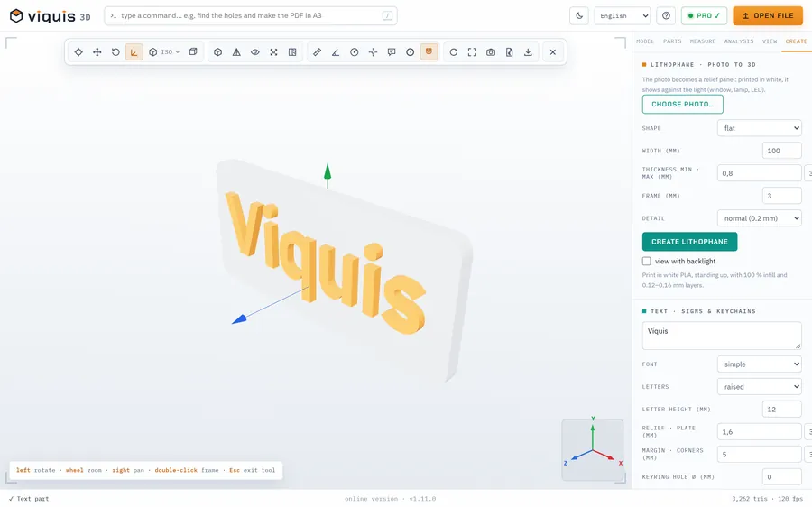Open the Letters dropdown set to raised
The image size is (812, 507).
[759, 386]
